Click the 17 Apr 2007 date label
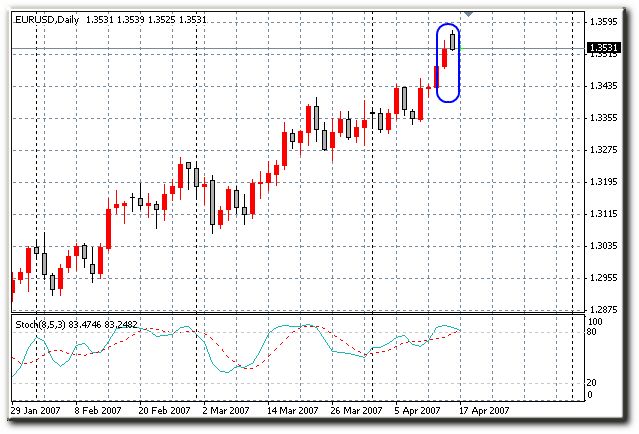This screenshot has height=434, width=639. (484, 410)
